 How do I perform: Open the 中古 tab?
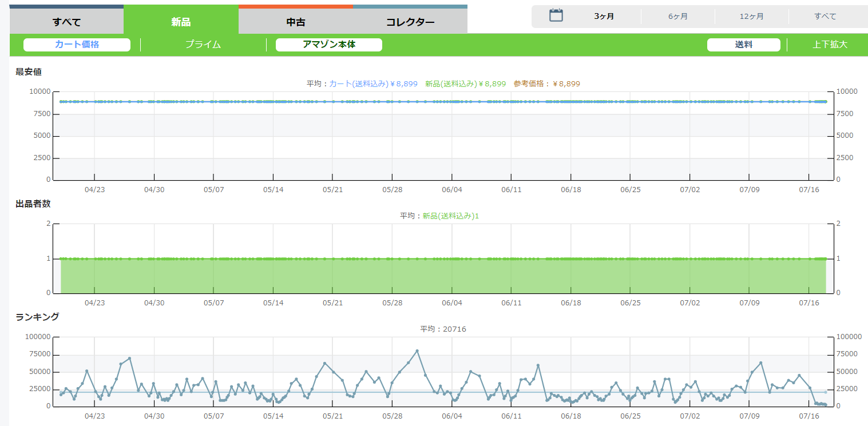point(296,22)
